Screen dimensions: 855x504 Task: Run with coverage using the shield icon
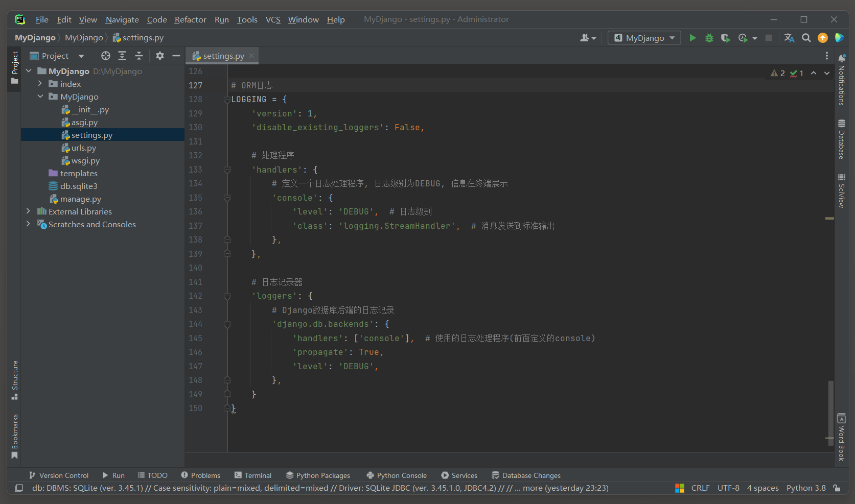(x=725, y=38)
